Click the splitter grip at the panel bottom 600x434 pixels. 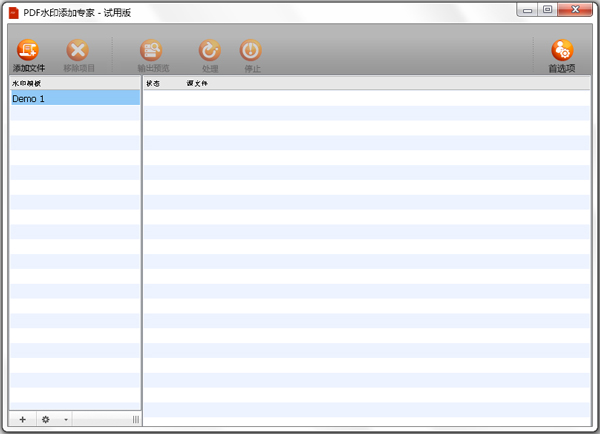pyautogui.click(x=135, y=420)
